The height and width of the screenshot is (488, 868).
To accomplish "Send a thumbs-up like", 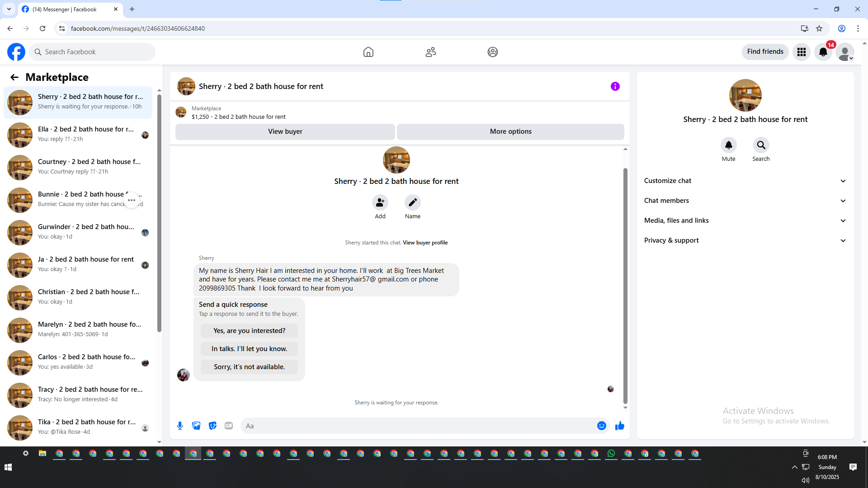I will click(619, 426).
